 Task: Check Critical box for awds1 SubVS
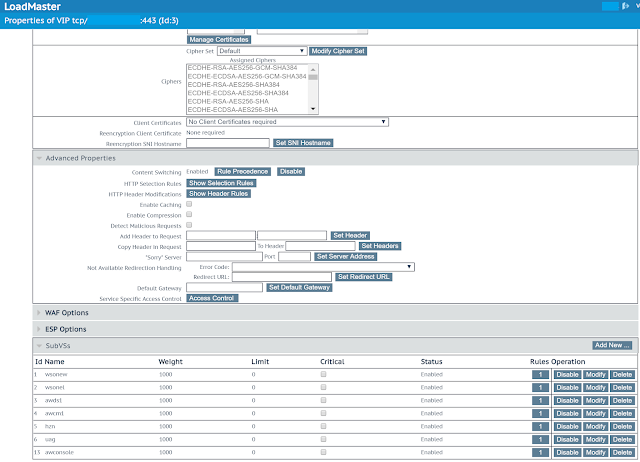click(x=323, y=400)
